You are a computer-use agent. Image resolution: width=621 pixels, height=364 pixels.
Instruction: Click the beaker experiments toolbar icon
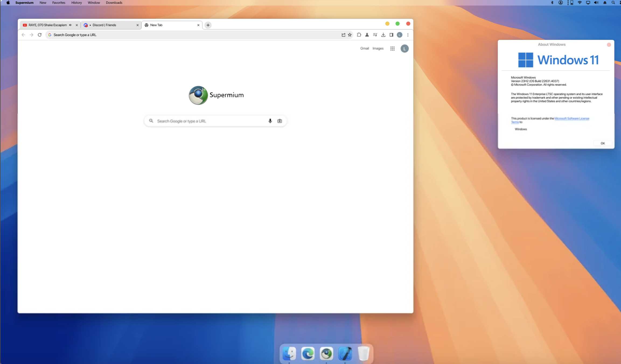[367, 34]
